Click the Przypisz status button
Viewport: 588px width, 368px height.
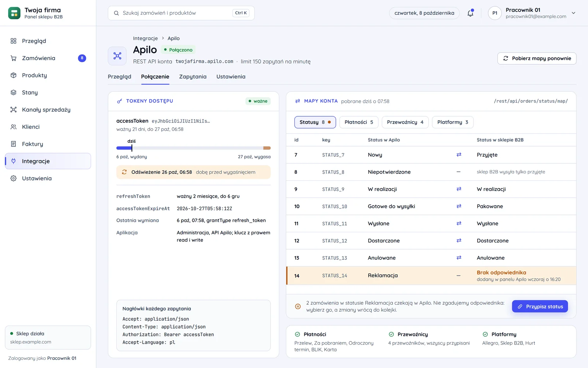540,307
